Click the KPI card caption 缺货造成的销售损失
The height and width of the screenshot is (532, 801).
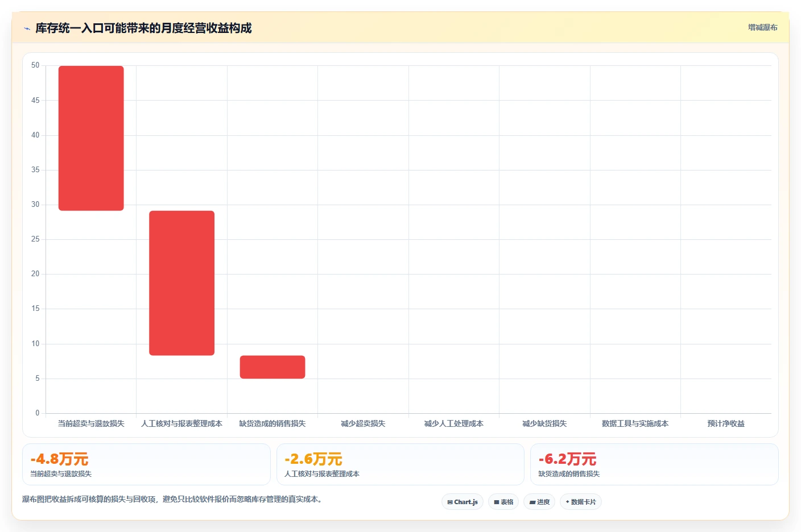coord(569,474)
